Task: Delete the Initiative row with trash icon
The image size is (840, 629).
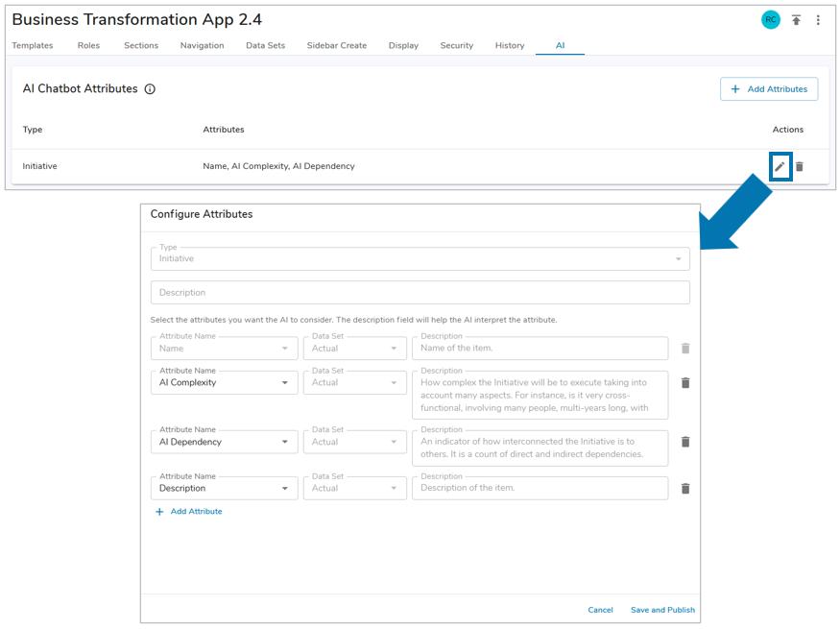Action: 799,166
